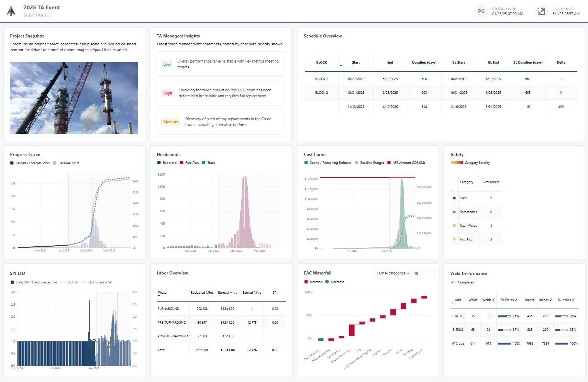Toggle Baseline Budget legend item
Viewport: 588px width, 382px height.
(369, 163)
